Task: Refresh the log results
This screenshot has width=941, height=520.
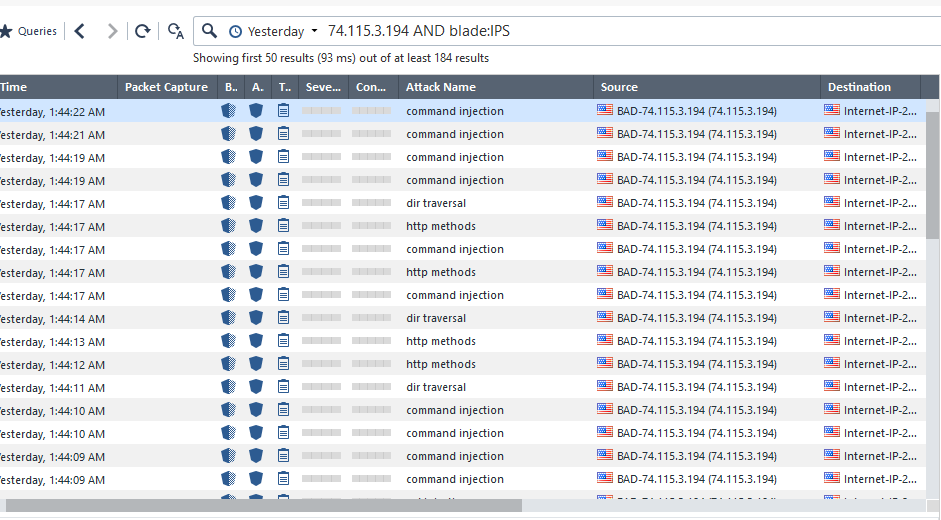Action: point(143,31)
